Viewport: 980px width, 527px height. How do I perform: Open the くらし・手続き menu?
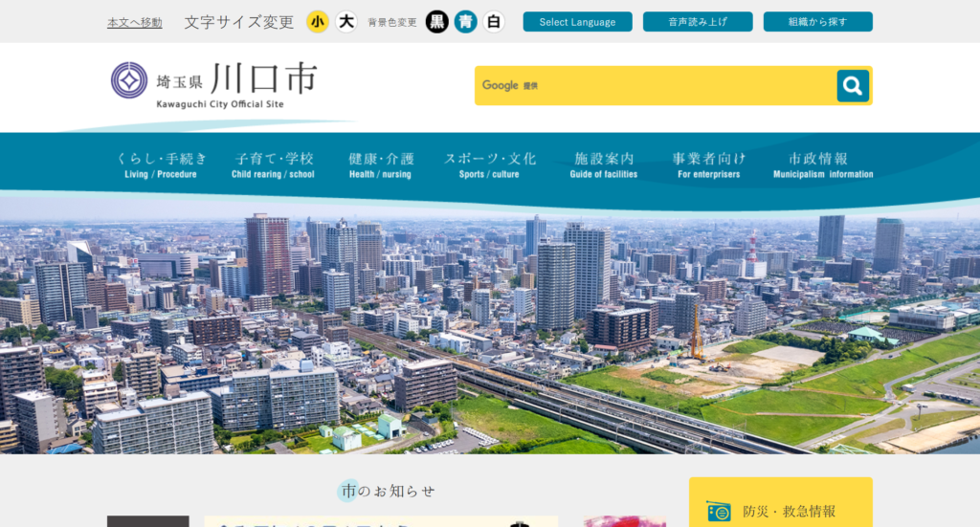coord(161,165)
